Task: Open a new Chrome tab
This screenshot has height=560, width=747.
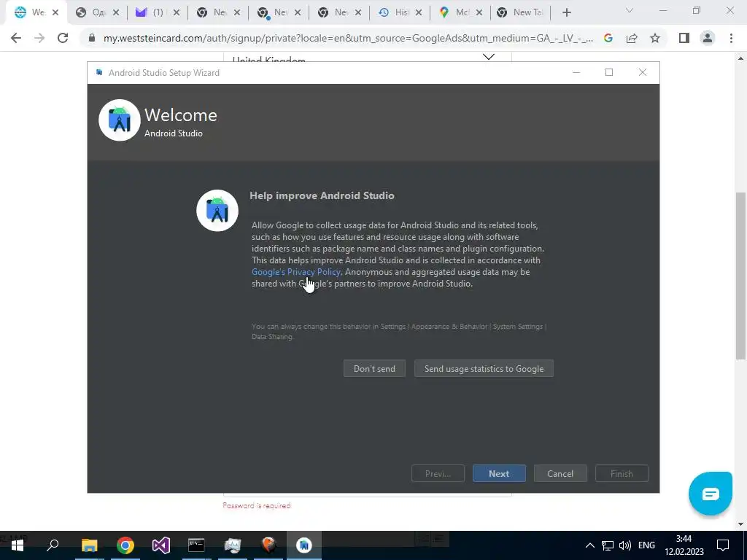Action: pyautogui.click(x=566, y=13)
